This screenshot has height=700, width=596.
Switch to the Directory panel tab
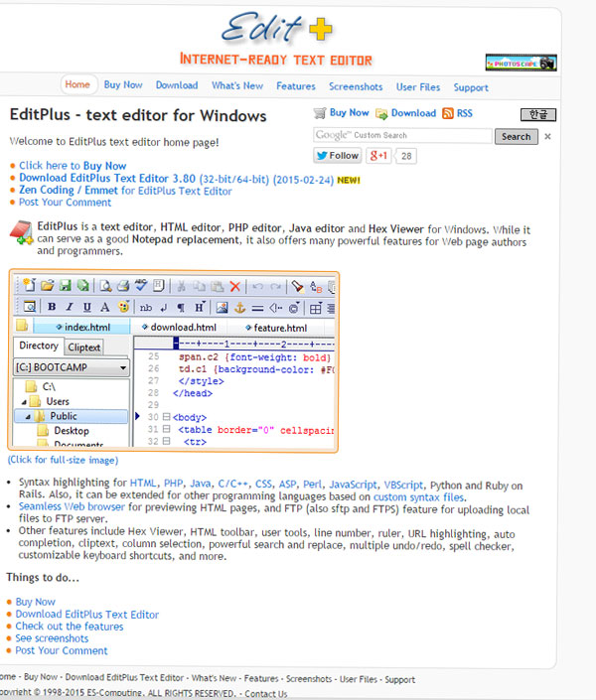point(39,346)
